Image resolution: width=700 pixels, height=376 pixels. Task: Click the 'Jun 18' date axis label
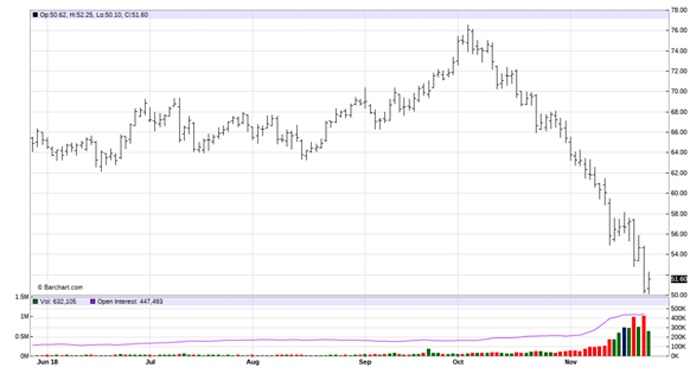tap(47, 362)
